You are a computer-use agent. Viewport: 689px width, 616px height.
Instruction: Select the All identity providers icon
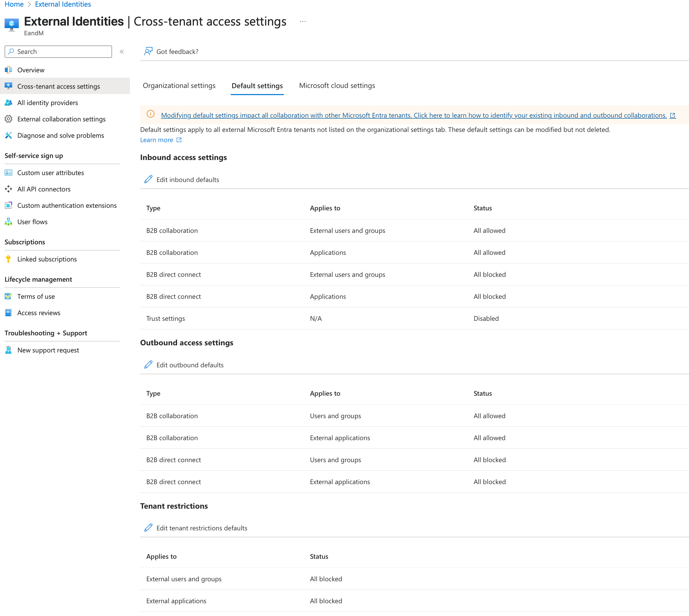point(8,102)
